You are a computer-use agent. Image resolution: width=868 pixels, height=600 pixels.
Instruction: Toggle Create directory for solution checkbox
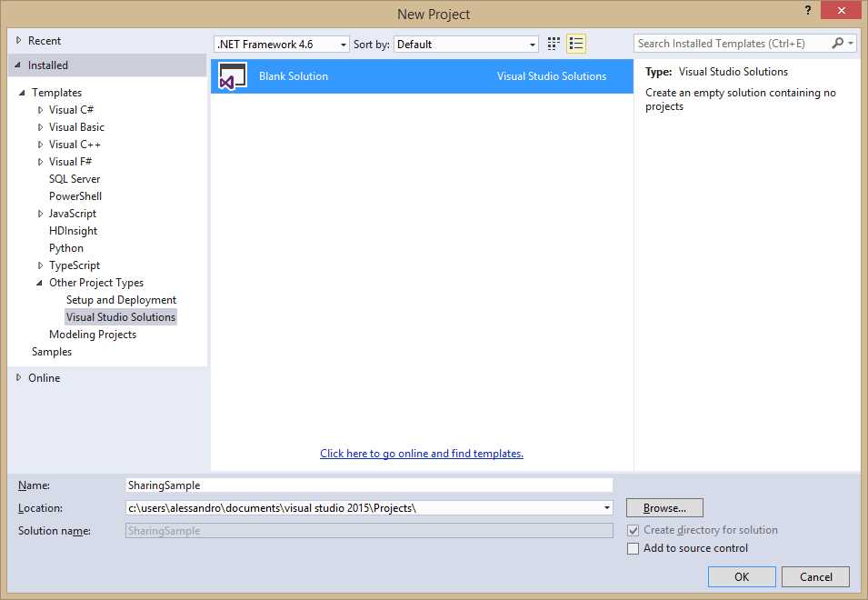[633, 530]
